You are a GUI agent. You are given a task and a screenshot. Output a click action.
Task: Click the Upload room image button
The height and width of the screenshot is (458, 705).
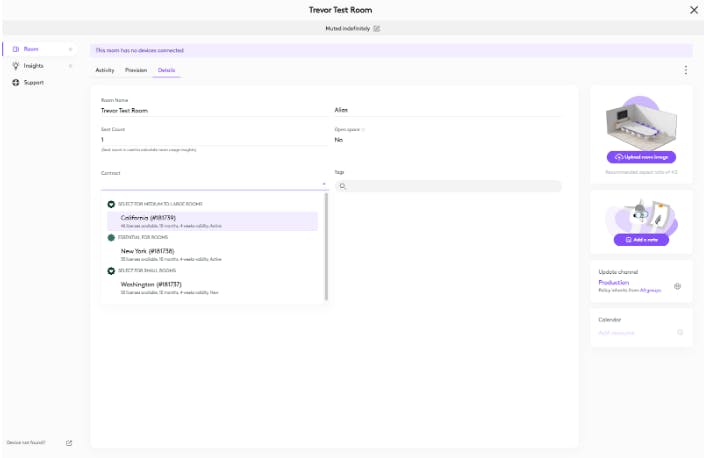[x=641, y=157]
